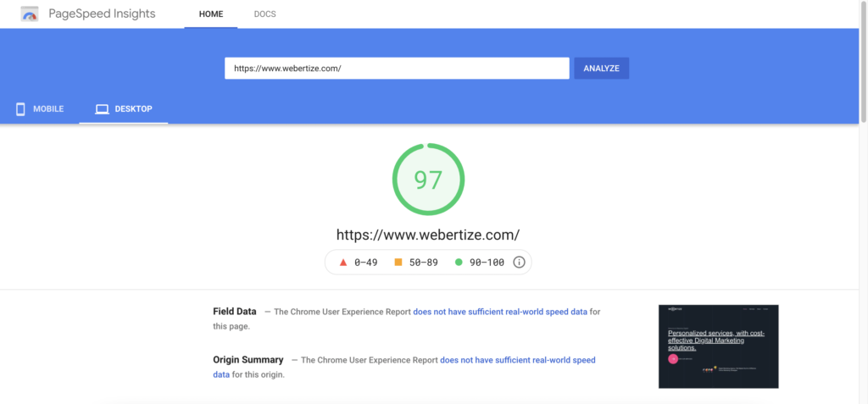This screenshot has width=868, height=404.
Task: Open the DOCS navigation item
Action: point(265,14)
